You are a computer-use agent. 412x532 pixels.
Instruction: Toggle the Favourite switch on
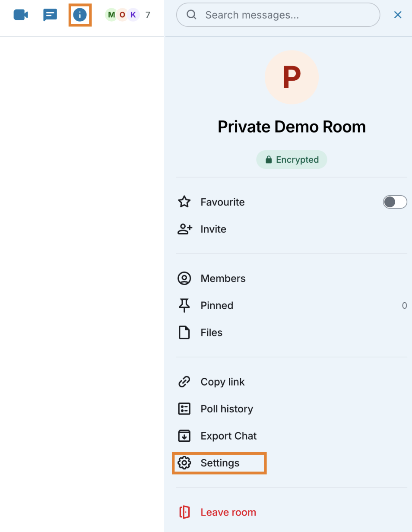point(395,202)
